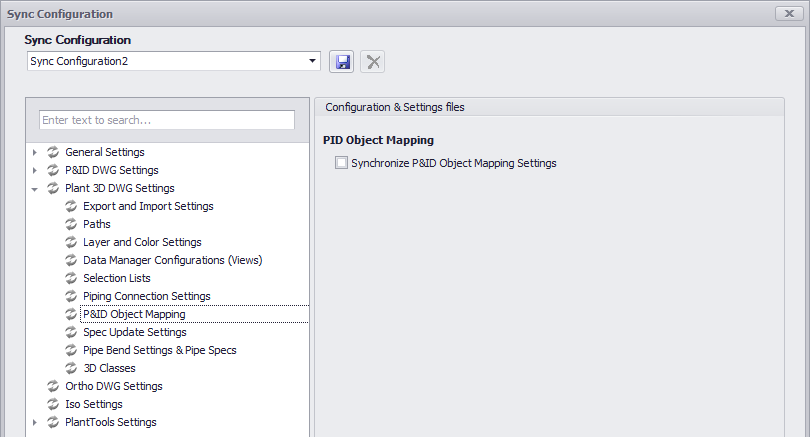
Task: Open the Iso Settings item
Action: 94,404
